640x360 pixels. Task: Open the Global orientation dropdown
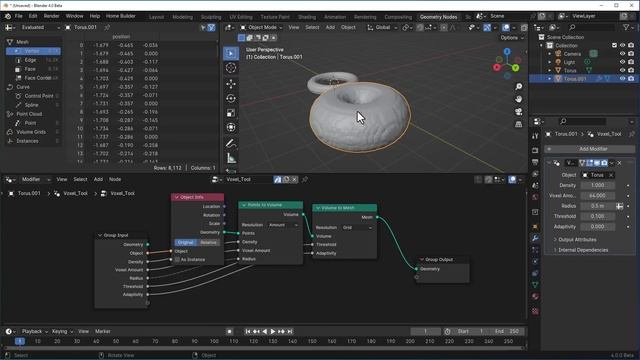(x=382, y=27)
